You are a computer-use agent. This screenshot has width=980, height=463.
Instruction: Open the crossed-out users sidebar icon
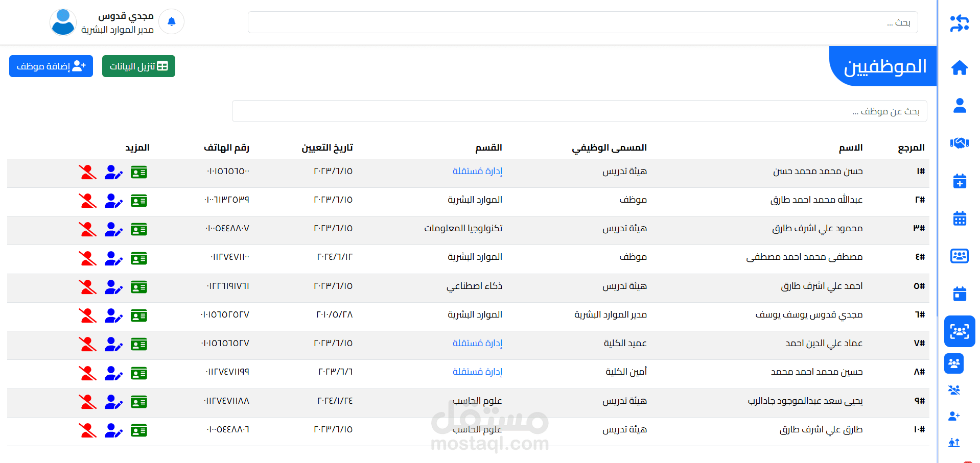click(x=954, y=390)
